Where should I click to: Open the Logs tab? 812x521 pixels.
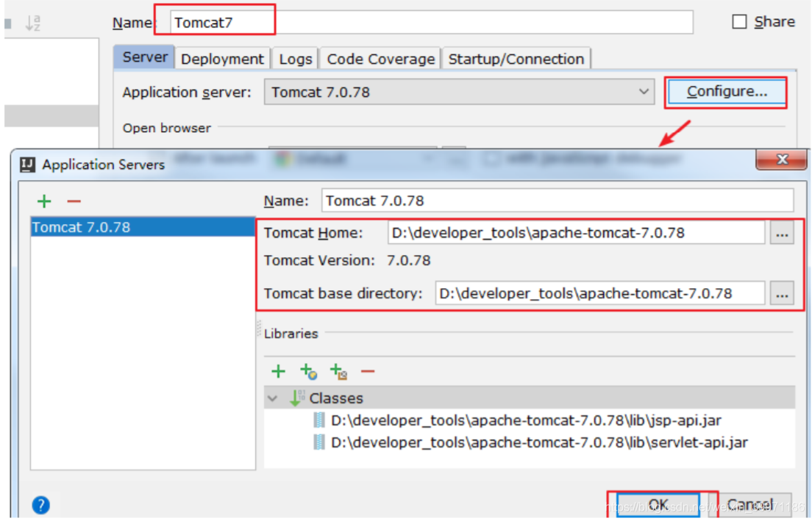pos(295,59)
